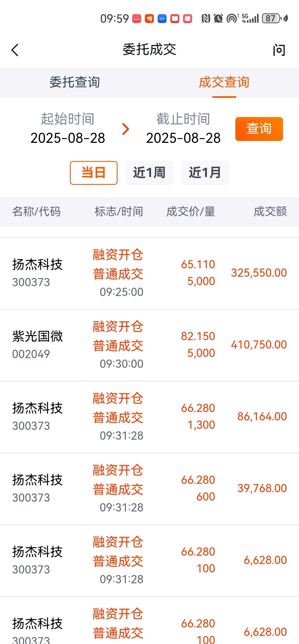The width and height of the screenshot is (299, 644).
Task: Open the 起始时间 date picker
Action: (68, 129)
